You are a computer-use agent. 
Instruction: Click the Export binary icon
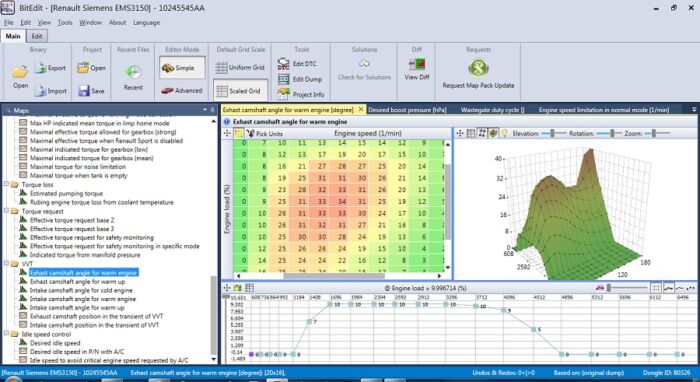(40, 68)
